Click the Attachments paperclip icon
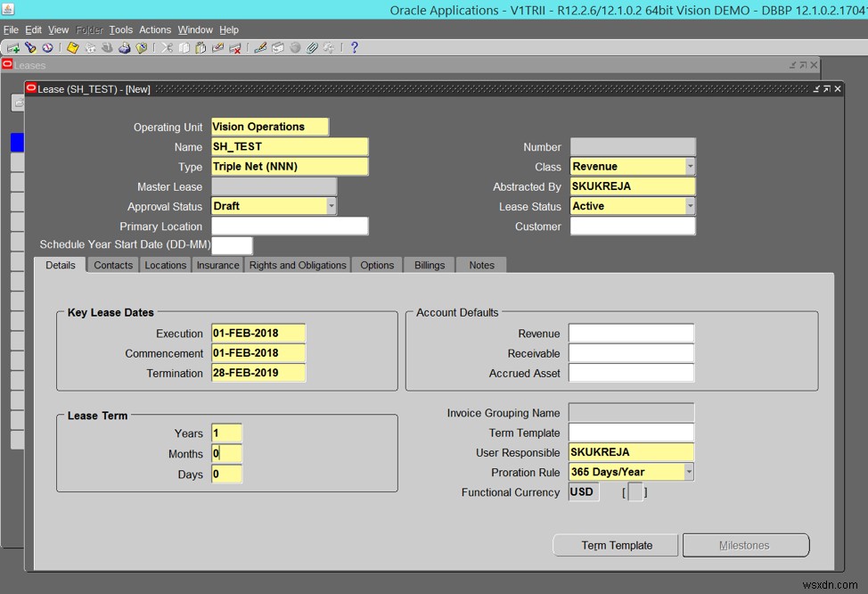Screen dimensions: 868x594 pyautogui.click(x=311, y=47)
